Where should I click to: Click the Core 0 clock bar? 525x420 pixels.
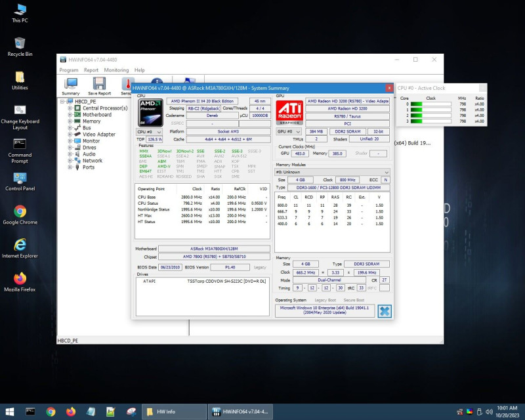[x=430, y=104]
